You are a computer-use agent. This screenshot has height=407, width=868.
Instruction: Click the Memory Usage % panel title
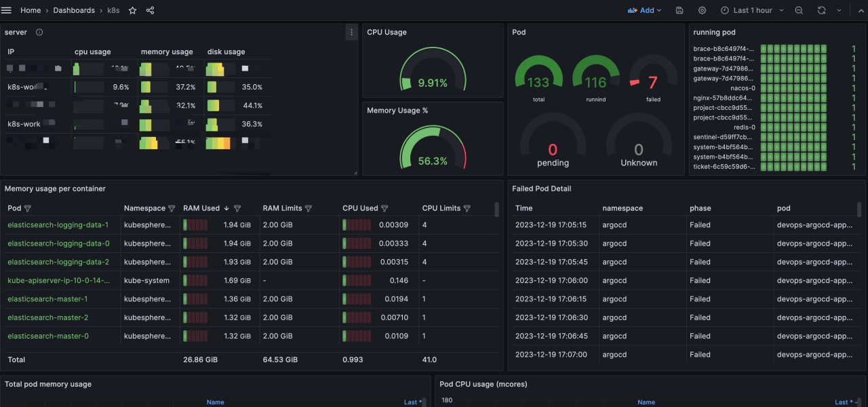point(399,111)
